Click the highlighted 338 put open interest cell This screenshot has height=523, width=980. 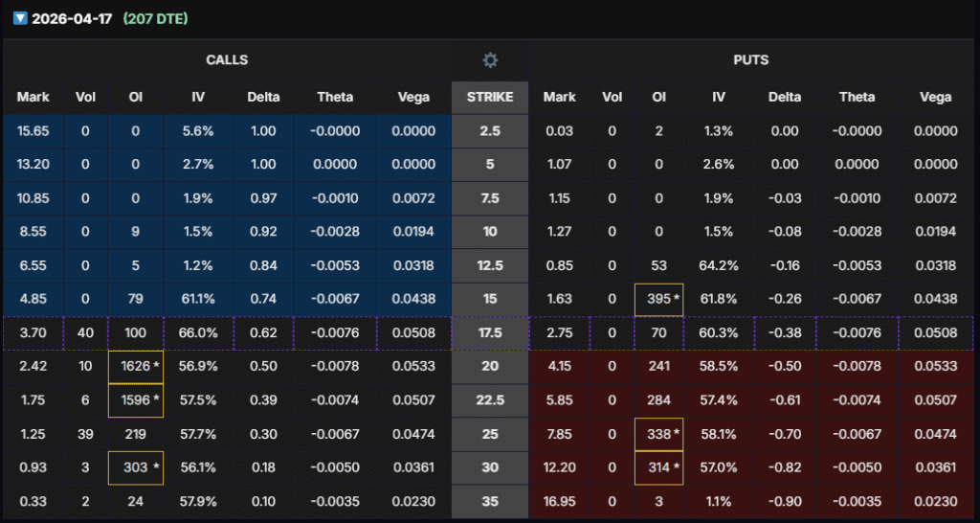click(x=658, y=434)
